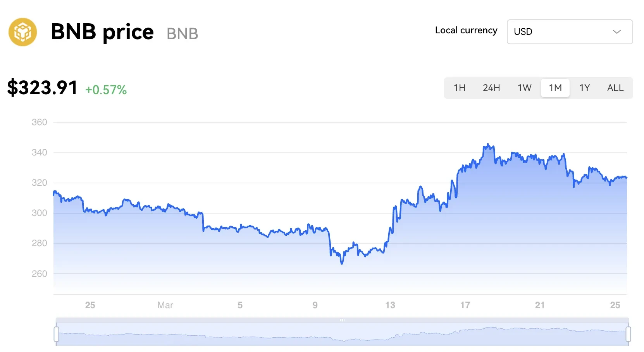This screenshot has width=644, height=352.
Task: Click the "17" x-axis date label
Action: tap(465, 305)
